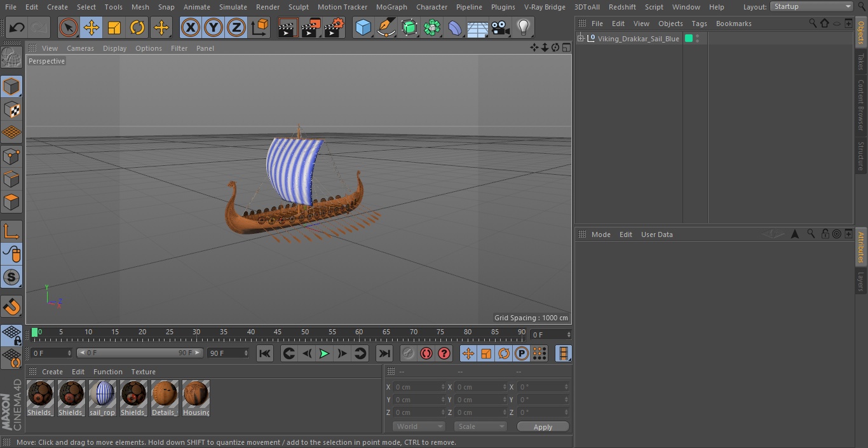Open the Scale mode dropdown

pyautogui.click(x=480, y=426)
